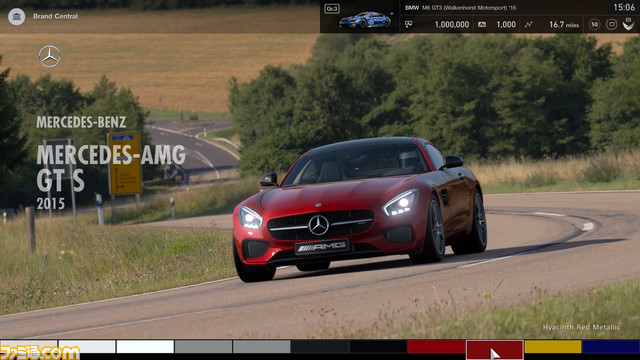
Task: Click the distance graph icon
Action: pos(529,24)
